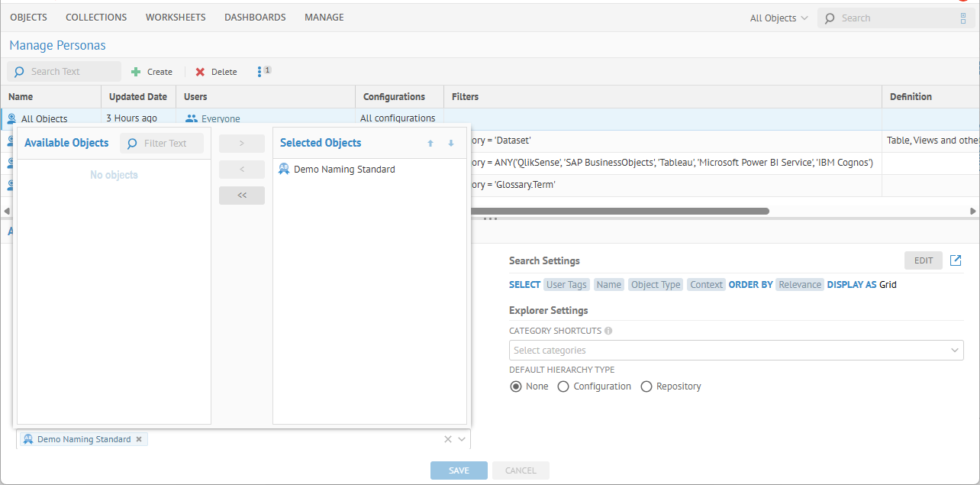980x485 pixels.
Task: Select the Repository hierarchy type radio
Action: (646, 386)
